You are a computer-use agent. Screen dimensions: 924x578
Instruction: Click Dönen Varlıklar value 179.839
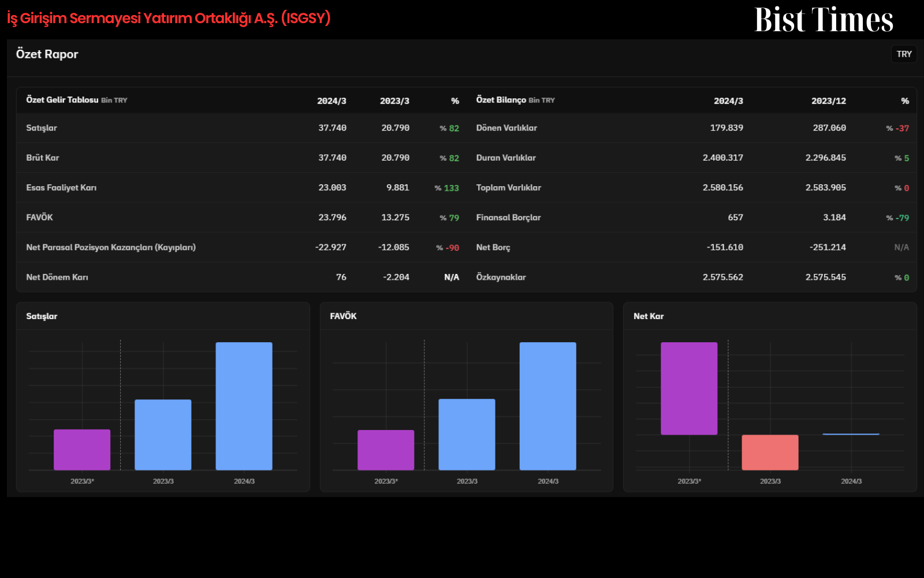pos(726,128)
